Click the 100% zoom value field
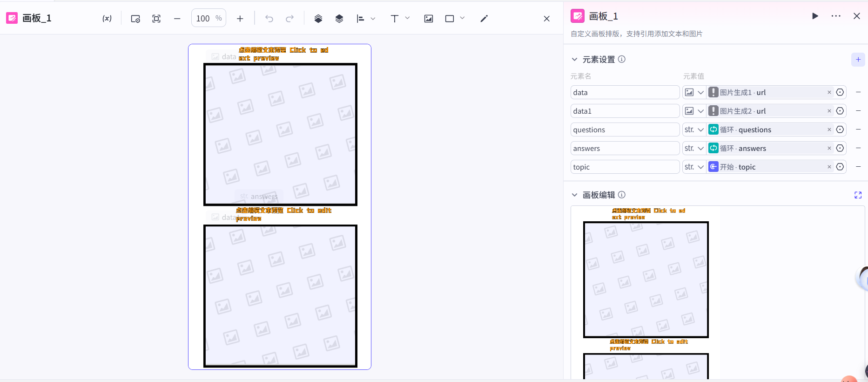The image size is (868, 382). click(209, 18)
